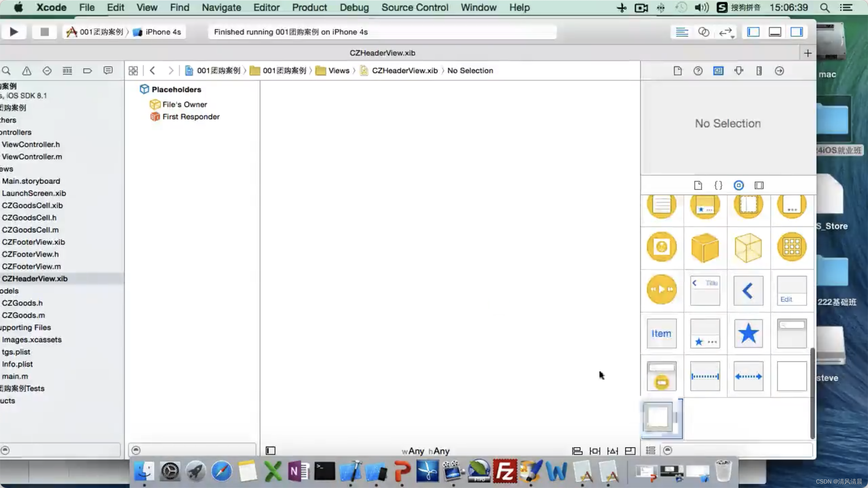Select the Collection View object in library
The image size is (868, 488).
[x=792, y=247]
